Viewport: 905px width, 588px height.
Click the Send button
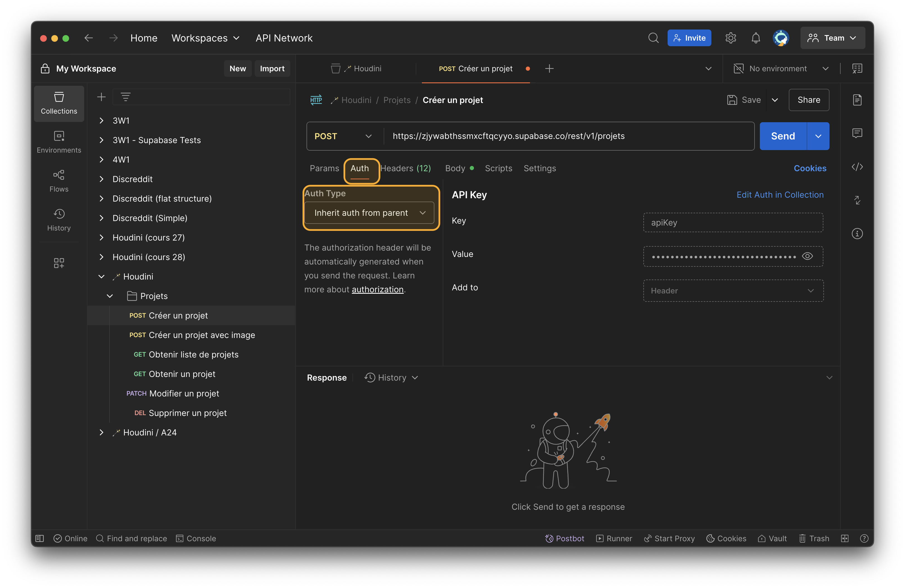783,136
